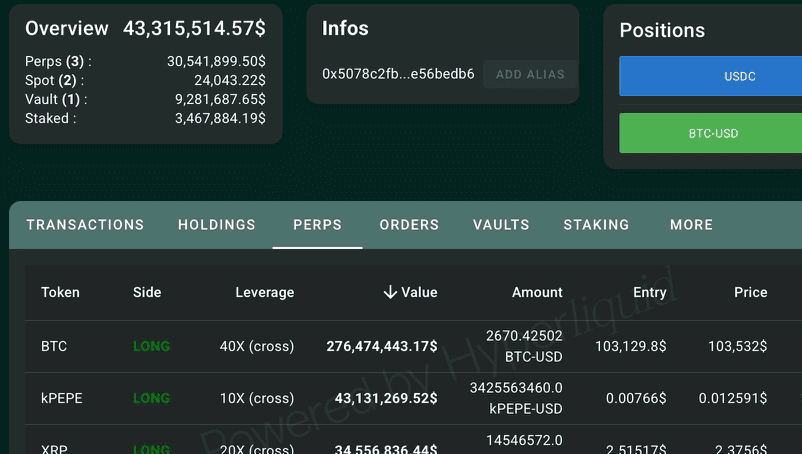The height and width of the screenshot is (454, 802).
Task: Select the green BTC-USD position bar
Action: click(710, 133)
